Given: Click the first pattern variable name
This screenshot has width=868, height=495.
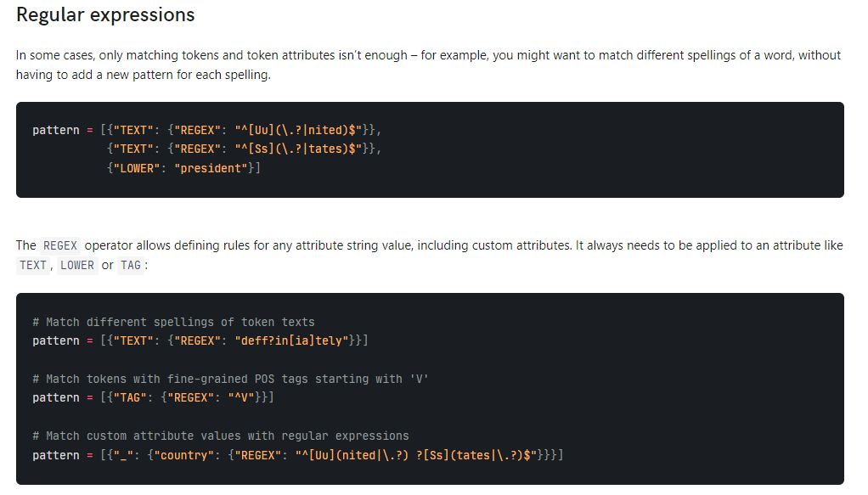Looking at the screenshot, I should 55,129.
